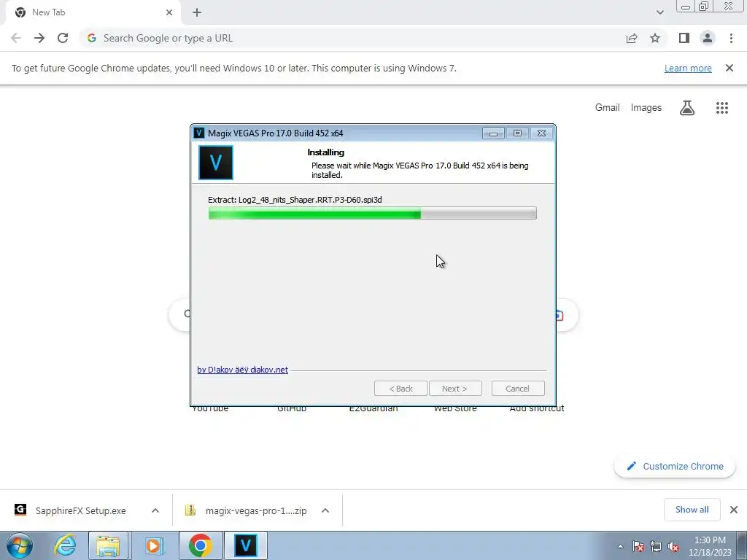747x560 pixels.
Task: Show hidden tray icons arrow
Action: click(620, 546)
